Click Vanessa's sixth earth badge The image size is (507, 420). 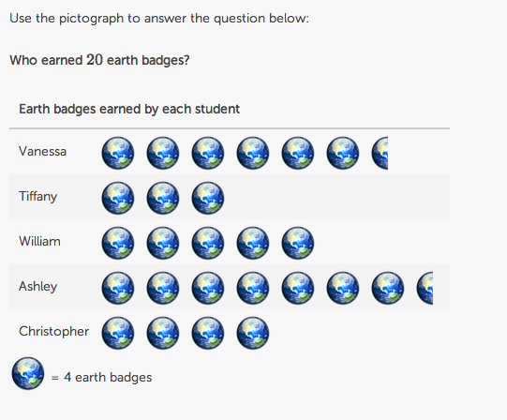pos(342,153)
